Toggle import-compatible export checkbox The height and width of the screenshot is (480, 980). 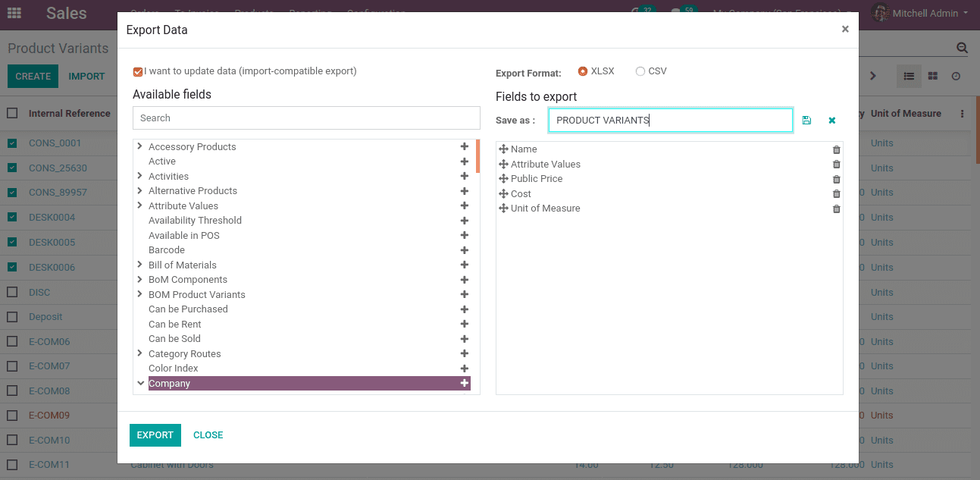138,72
